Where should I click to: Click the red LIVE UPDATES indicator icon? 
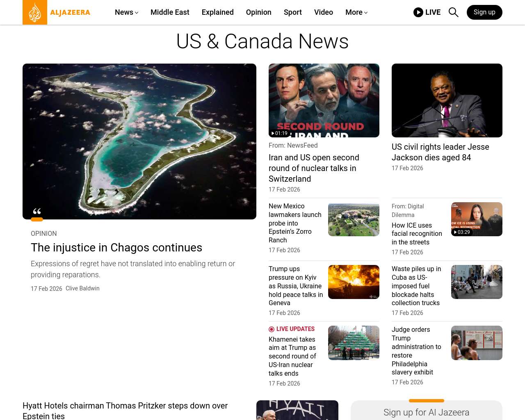(272, 329)
